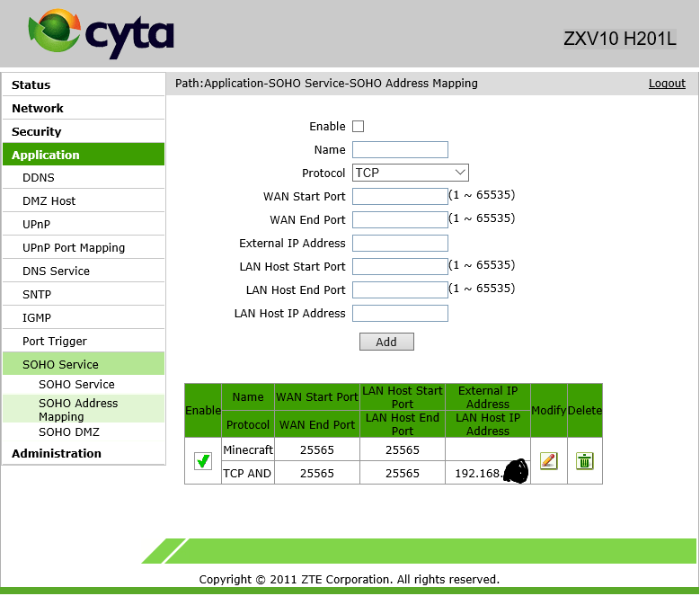Screen dimensions: 700x596
Task: Click the ZXV10 H201L model text
Action: pos(620,39)
